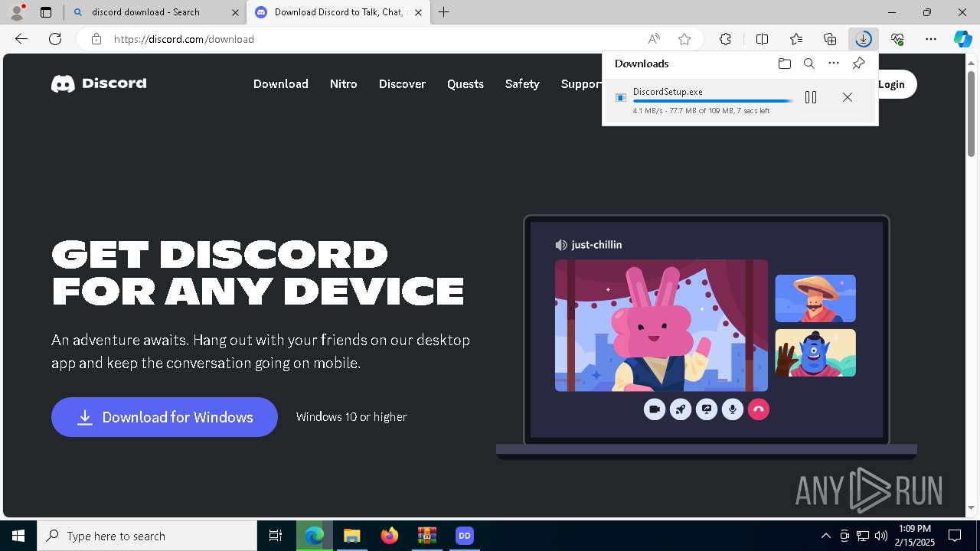Open more options in Downloads panel
Screen dimensions: 980x551
tap(834, 64)
